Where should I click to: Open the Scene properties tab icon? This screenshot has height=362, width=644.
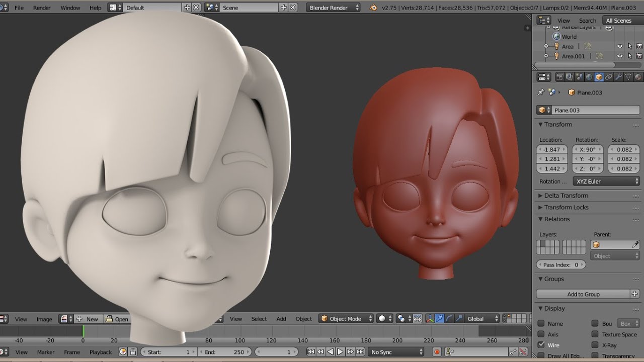click(x=579, y=77)
